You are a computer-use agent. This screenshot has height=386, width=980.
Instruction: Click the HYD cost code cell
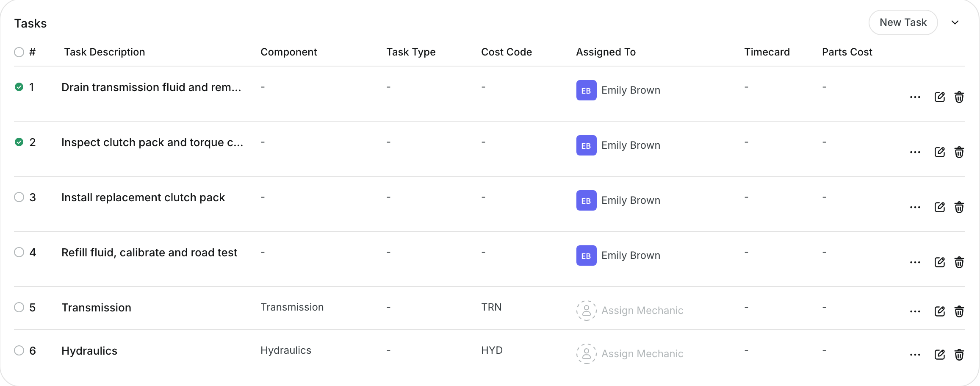coord(492,350)
